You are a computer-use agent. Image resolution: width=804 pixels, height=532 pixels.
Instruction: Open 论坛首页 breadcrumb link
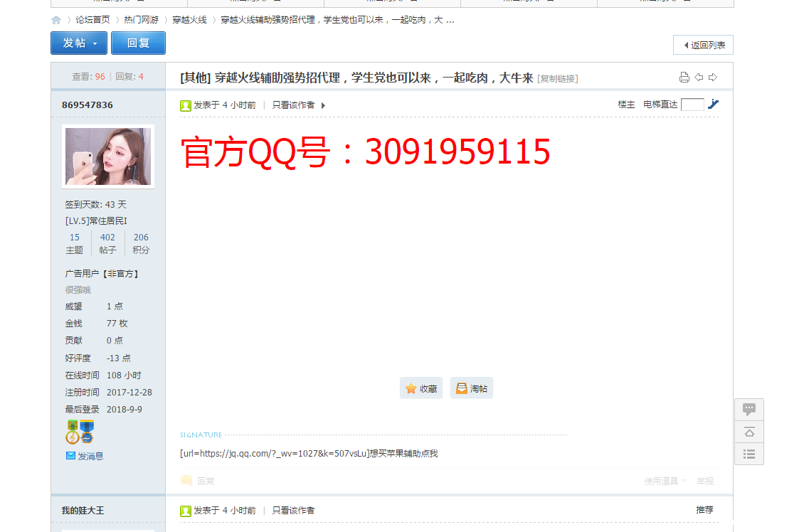tap(92, 20)
